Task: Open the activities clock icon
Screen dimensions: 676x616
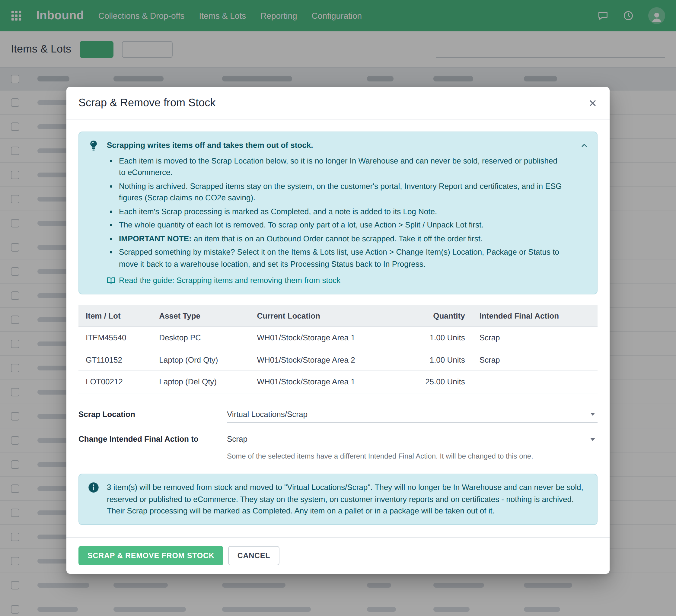Action: point(628,16)
